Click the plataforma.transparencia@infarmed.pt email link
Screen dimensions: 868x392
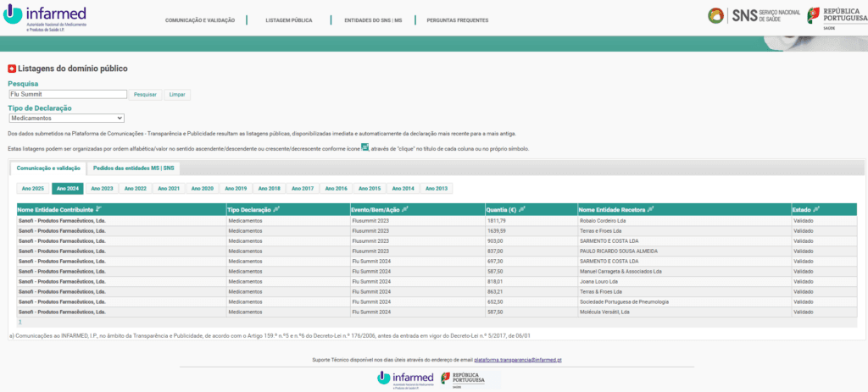tap(517, 360)
